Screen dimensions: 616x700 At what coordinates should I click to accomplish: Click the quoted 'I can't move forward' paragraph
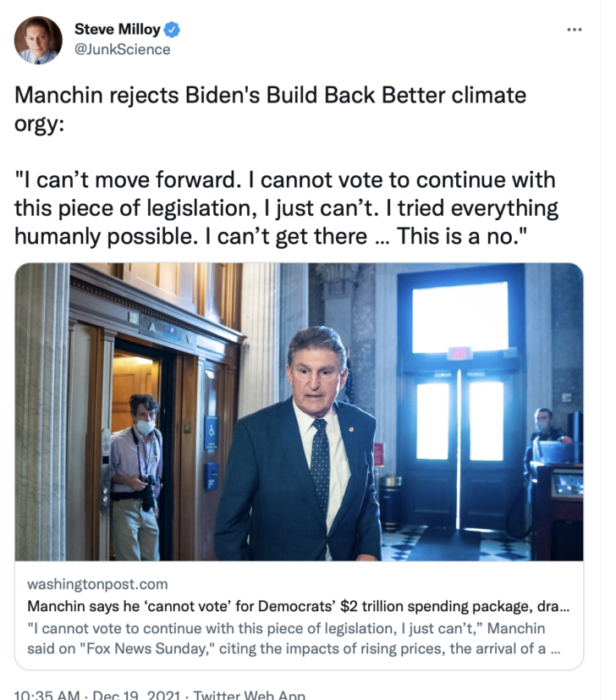(x=286, y=208)
